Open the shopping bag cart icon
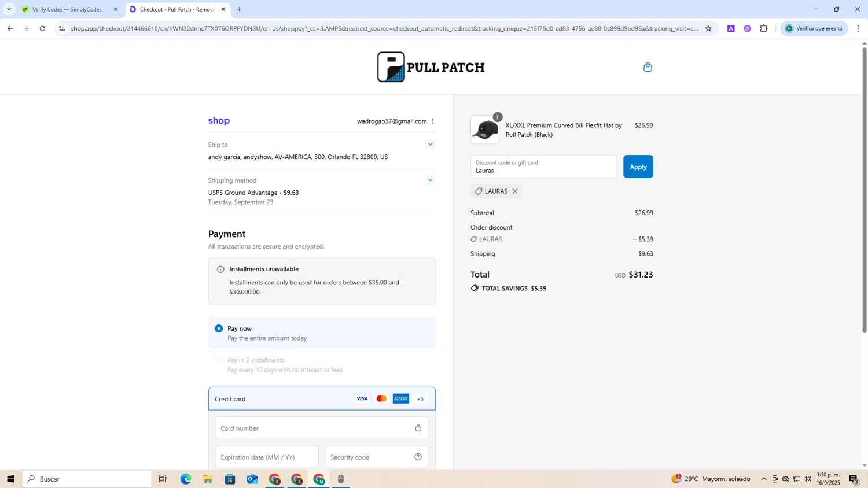The height and width of the screenshot is (488, 868). pos(648,67)
